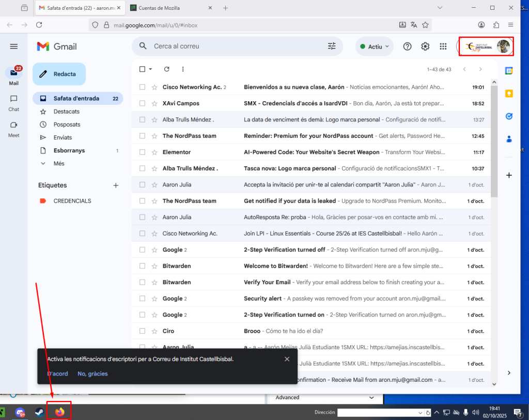
Task: Tick checkbox for the Elementor email
Action: pos(143,152)
